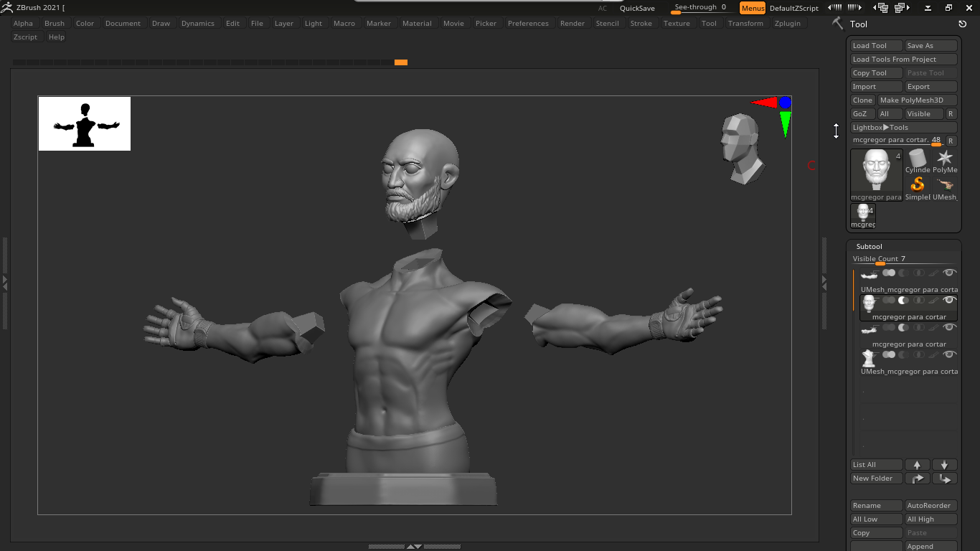Select the PolyMesh3D star tool

point(945,158)
